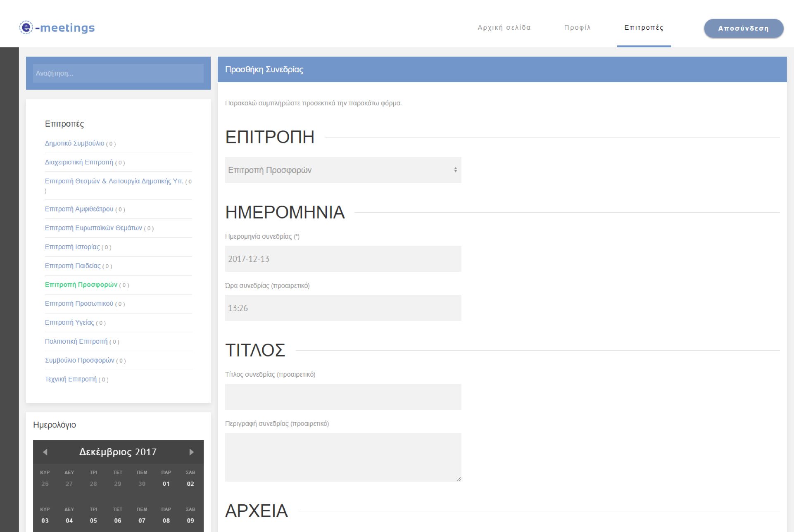This screenshot has height=532, width=794.
Task: Click the meeting date field 2017-12-13
Action: point(342,259)
